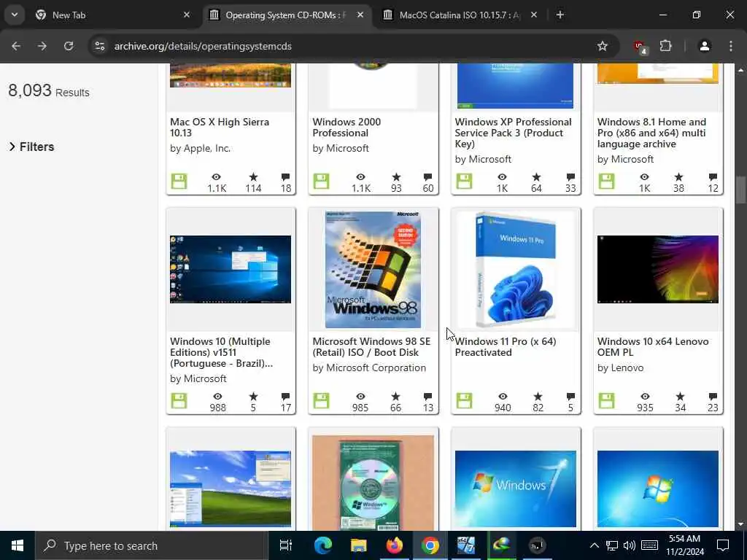This screenshot has height=560, width=747.
Task: Click the Windows 11 Pro box thumbnail
Action: pyautogui.click(x=516, y=270)
